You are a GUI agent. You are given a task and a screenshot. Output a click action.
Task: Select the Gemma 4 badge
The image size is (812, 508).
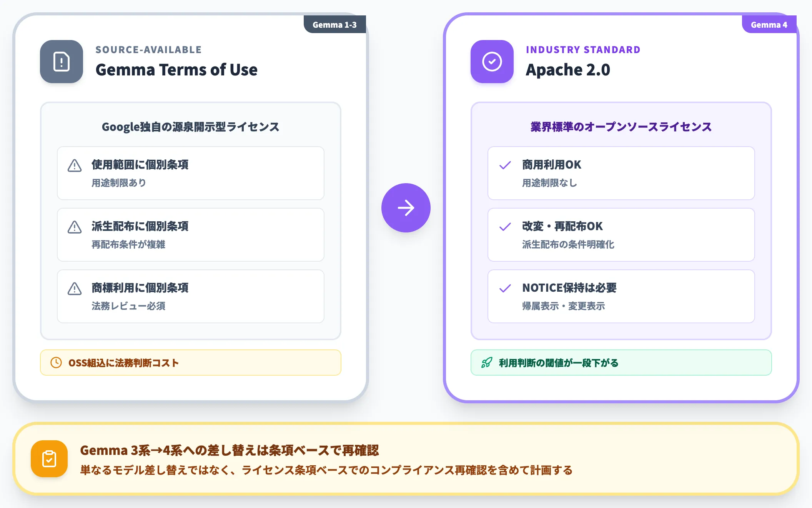769,25
